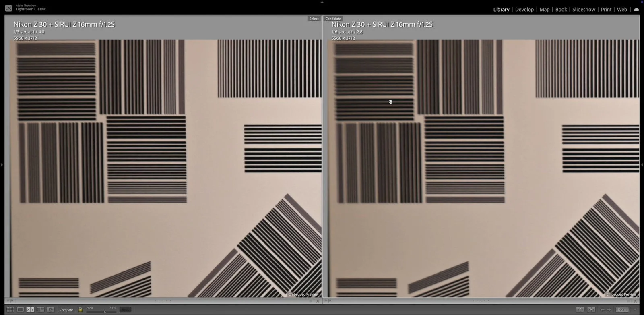The image size is (644, 315).
Task: Click the Compare toolbar label
Action: 67,310
